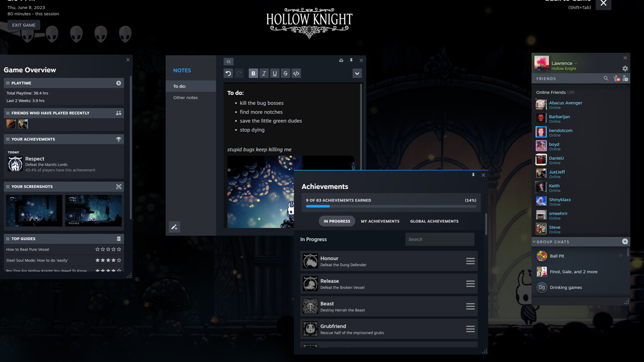The width and height of the screenshot is (644, 362).
Task: Switch to My Achievements tab
Action: pyautogui.click(x=380, y=221)
